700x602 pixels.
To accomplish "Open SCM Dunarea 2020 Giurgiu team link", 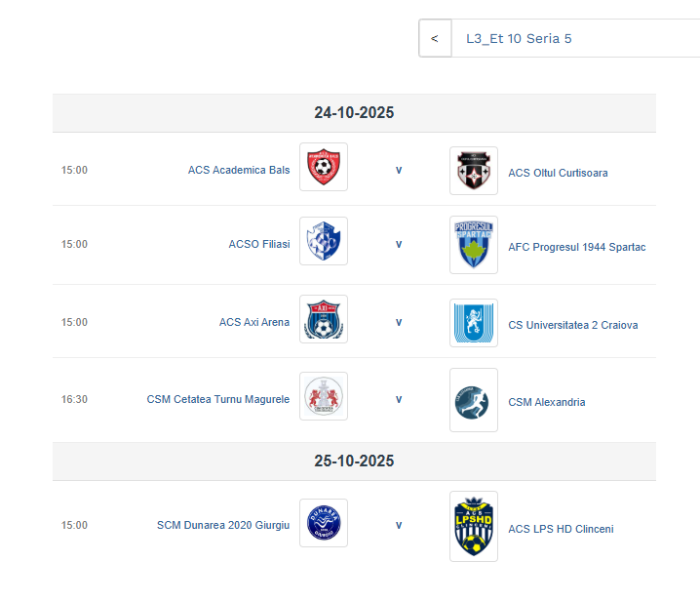I will pos(223,525).
